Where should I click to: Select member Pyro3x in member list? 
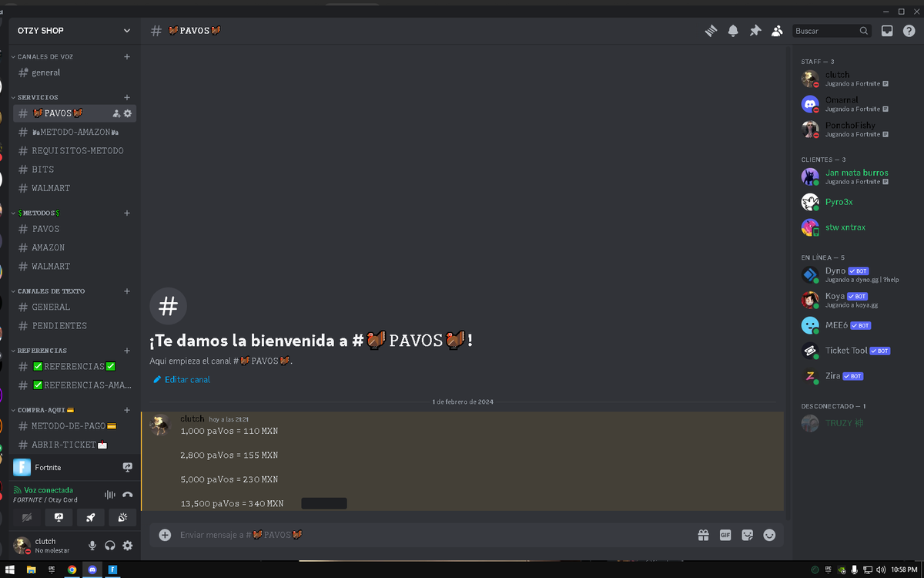tap(857, 202)
